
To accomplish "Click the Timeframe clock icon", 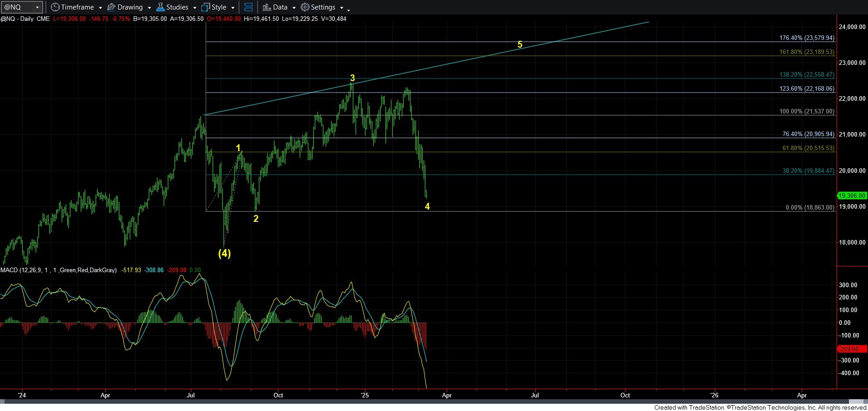I will point(55,7).
